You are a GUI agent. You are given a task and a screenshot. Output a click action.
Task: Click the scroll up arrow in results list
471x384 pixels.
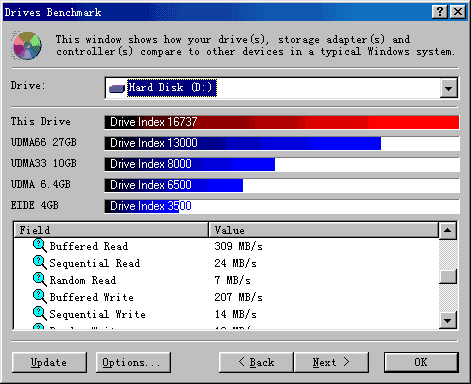point(448,231)
